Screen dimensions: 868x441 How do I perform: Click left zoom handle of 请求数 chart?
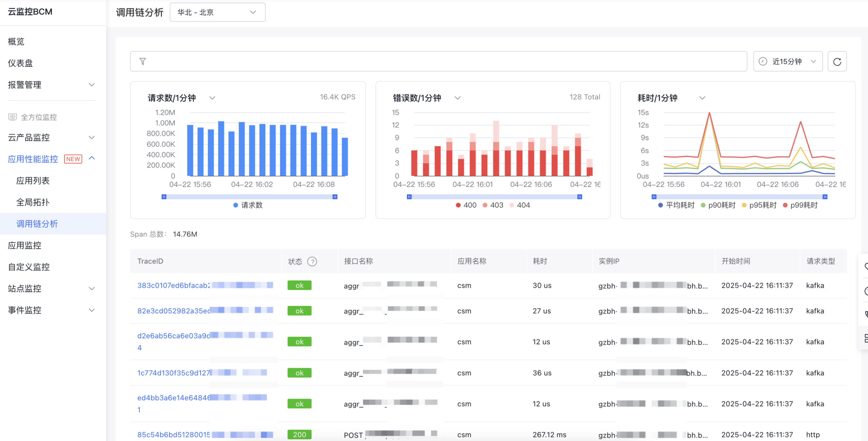164,197
